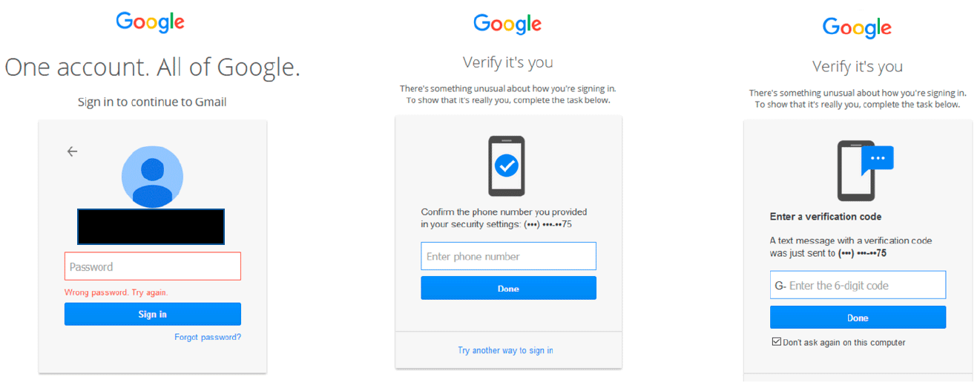Click the "One account. All of Google." heading
The image size is (980, 383).
point(152,68)
